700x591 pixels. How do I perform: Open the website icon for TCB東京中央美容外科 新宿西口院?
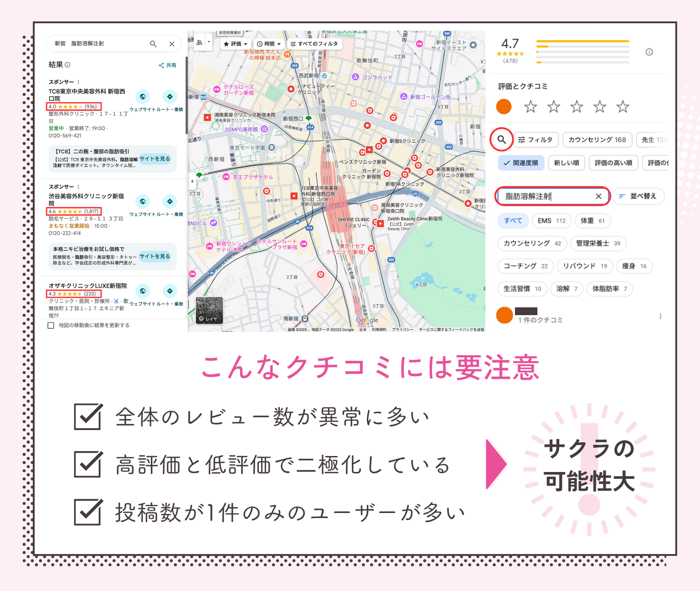[143, 97]
